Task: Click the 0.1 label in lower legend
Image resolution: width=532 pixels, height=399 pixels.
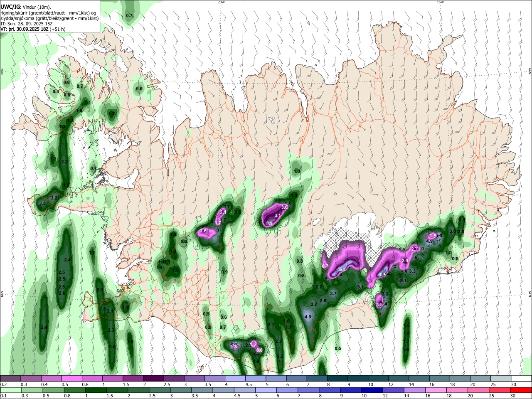Action: pos(4,396)
